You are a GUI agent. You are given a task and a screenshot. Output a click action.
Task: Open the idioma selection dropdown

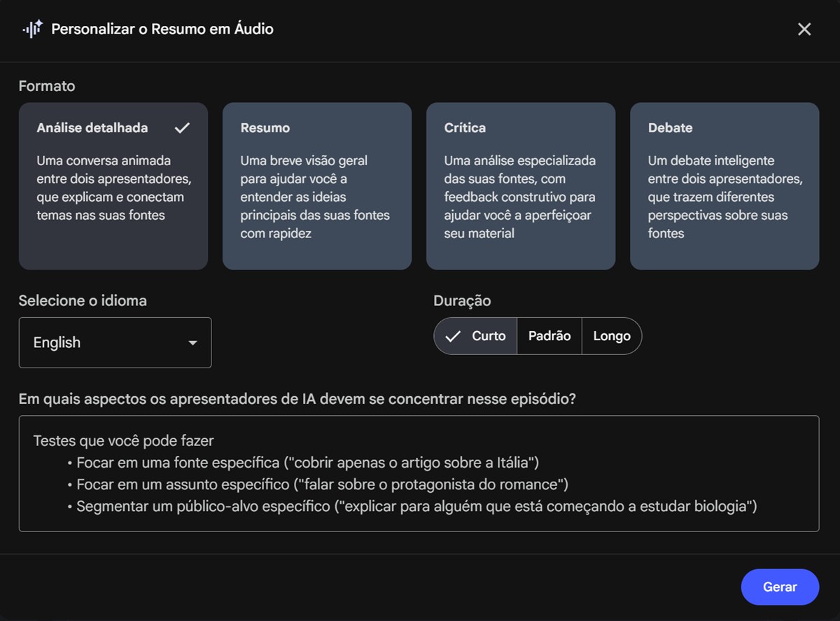click(x=114, y=342)
